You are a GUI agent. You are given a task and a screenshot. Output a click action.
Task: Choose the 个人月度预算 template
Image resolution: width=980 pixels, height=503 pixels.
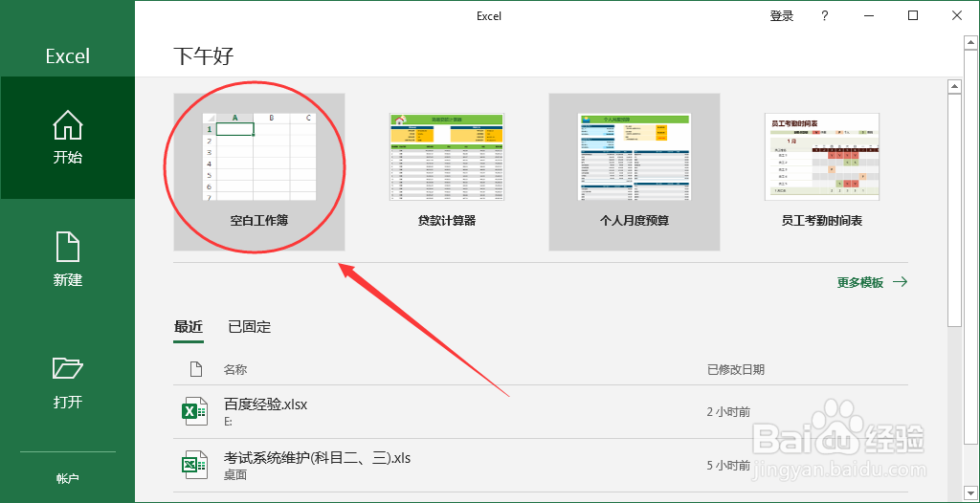click(x=635, y=172)
